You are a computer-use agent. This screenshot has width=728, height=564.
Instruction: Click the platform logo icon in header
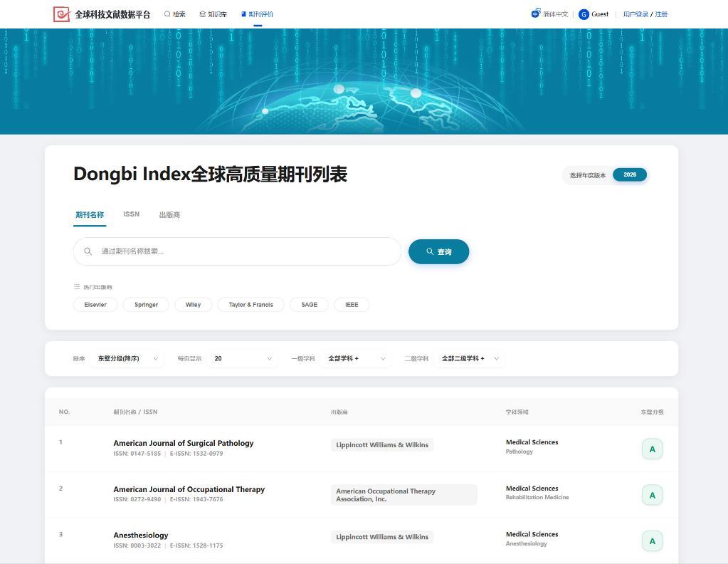(62, 14)
